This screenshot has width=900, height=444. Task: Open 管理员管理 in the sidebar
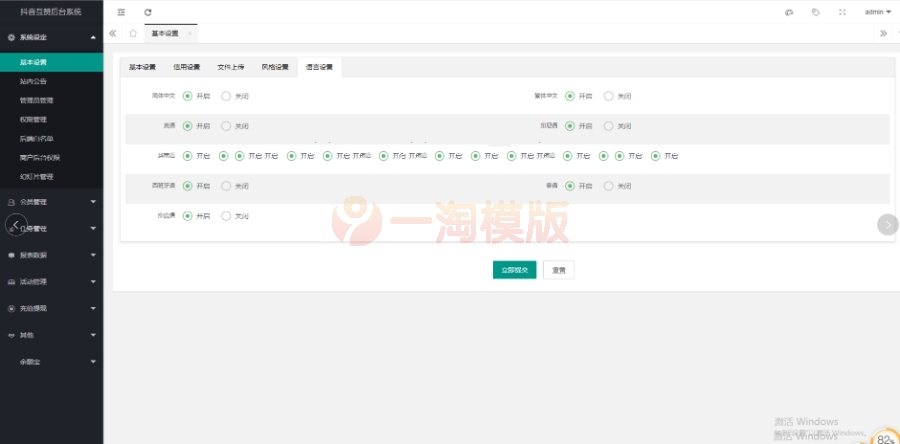point(52,100)
